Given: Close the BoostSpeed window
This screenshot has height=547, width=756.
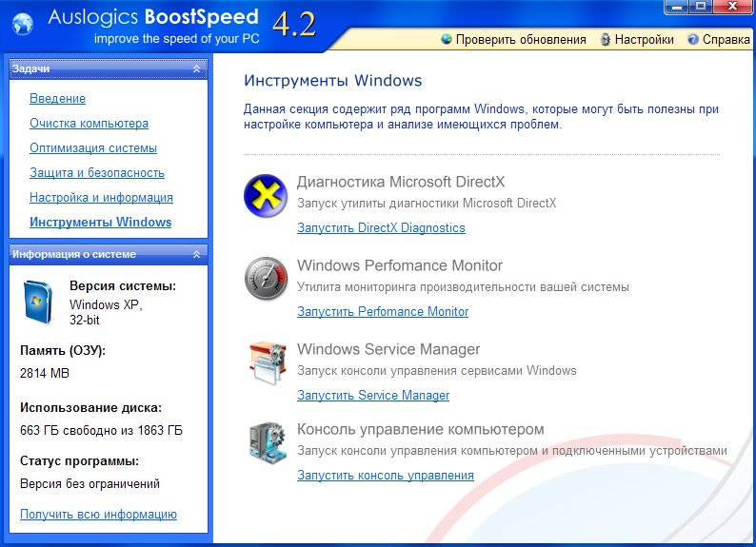Looking at the screenshot, I should pos(733,7).
